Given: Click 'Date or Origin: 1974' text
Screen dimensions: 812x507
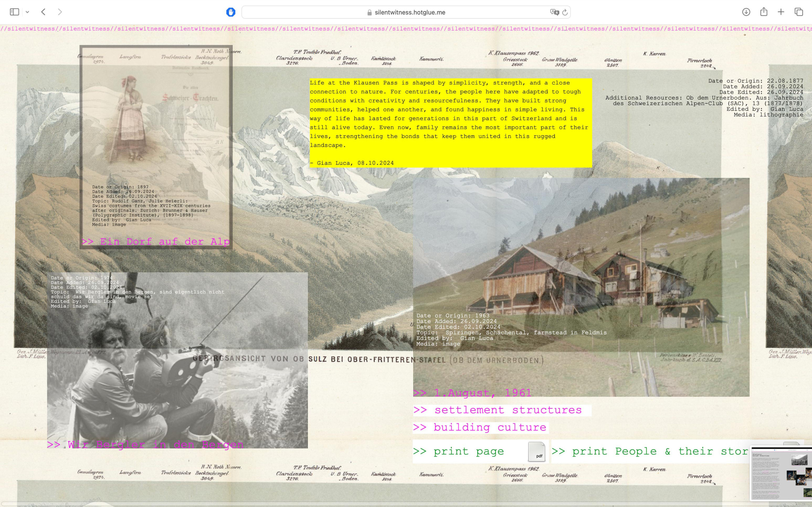Looking at the screenshot, I should coord(82,278).
